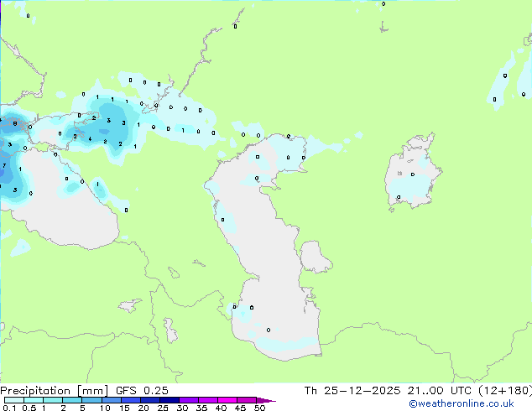The image size is (532, 411).
Task: Click the '10' legend scale value
Action: pyautogui.click(x=105, y=408)
